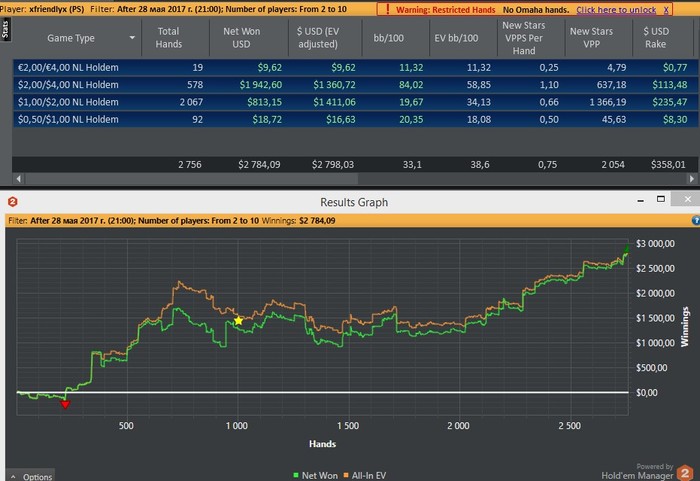The image size is (700, 481).
Task: Click the 'Click here to unlock' link
Action: click(616, 9)
